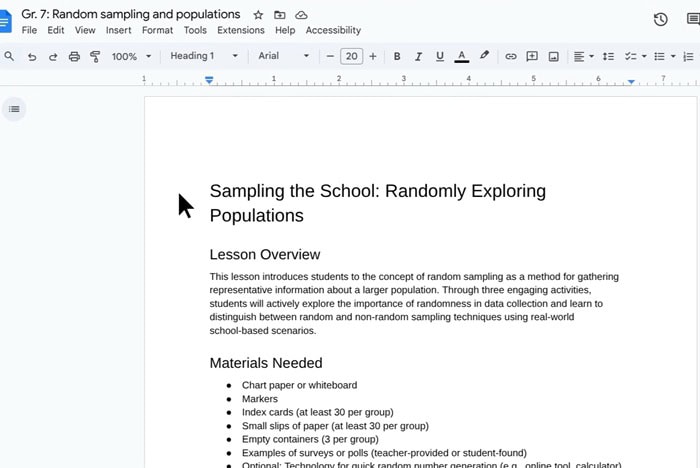The width and height of the screenshot is (700, 468).
Task: Print the document
Action: 74,57
